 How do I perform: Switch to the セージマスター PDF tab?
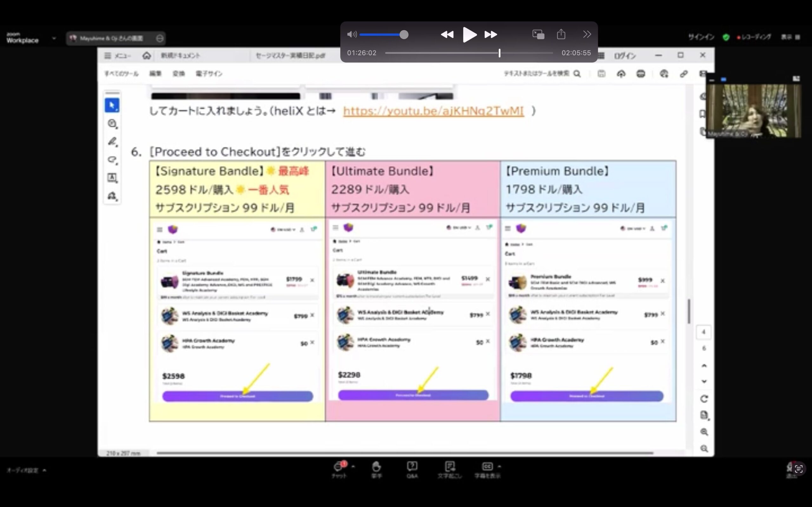290,56
